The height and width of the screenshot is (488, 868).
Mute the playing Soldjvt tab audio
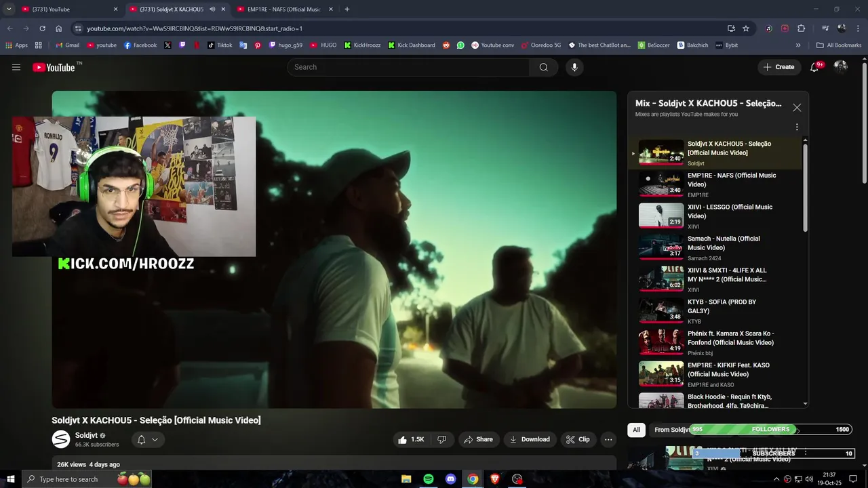pos(212,9)
